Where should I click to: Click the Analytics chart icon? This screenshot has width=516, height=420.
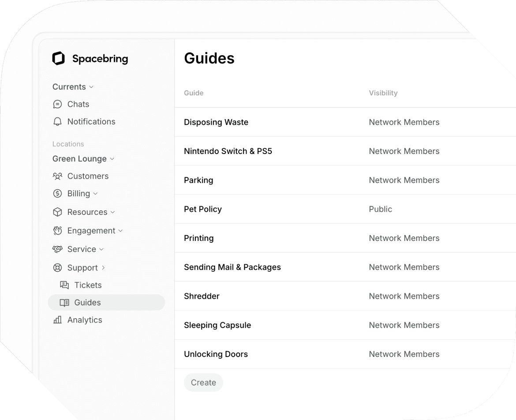(57, 320)
